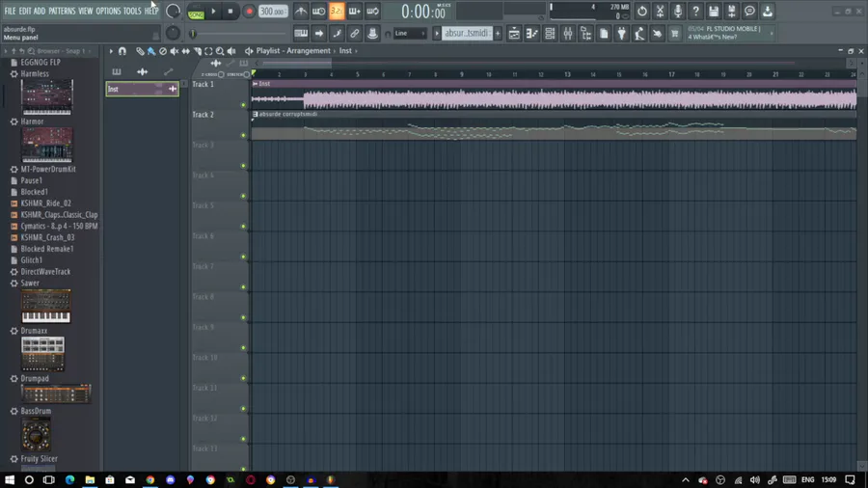Image resolution: width=868 pixels, height=488 pixels.
Task: Start playback with the play button
Action: point(213,11)
